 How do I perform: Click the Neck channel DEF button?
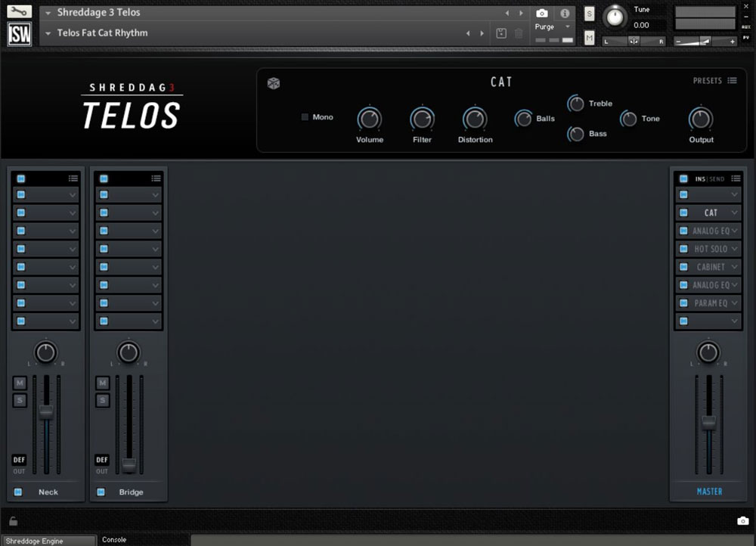(x=19, y=460)
